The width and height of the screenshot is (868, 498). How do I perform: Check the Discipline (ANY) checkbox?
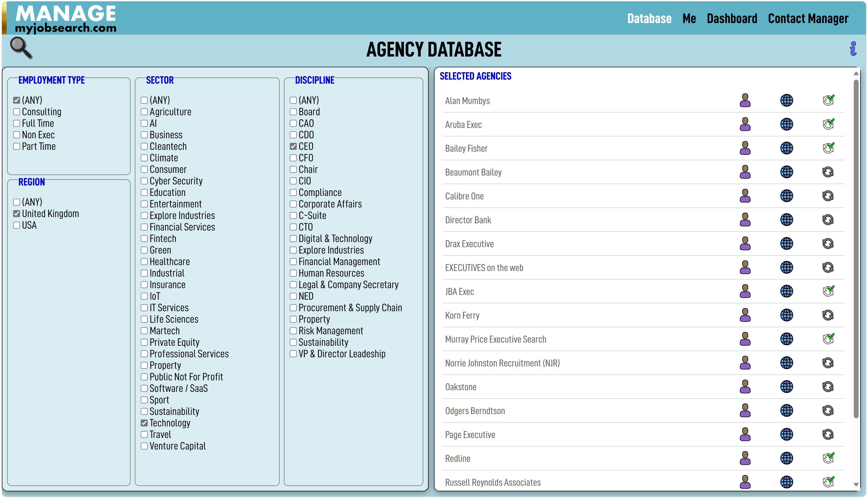(293, 100)
